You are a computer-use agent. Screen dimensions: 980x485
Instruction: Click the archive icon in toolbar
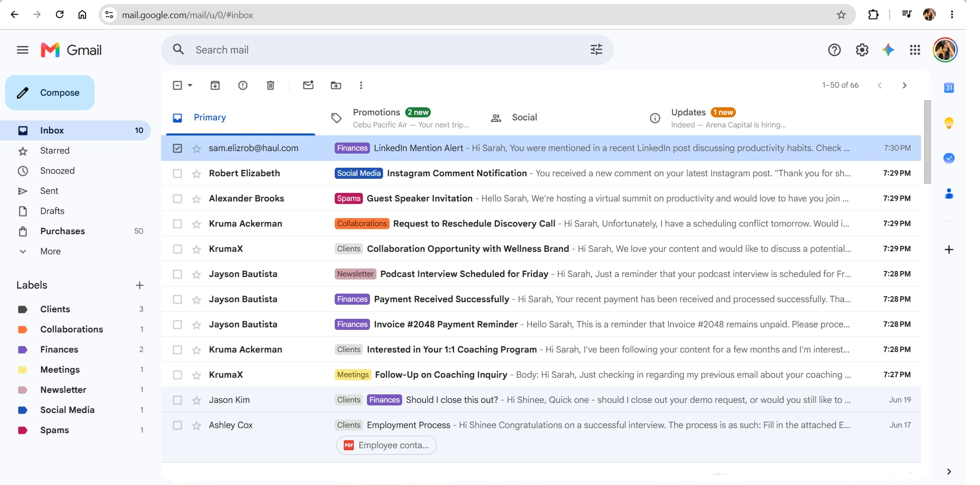pyautogui.click(x=215, y=86)
